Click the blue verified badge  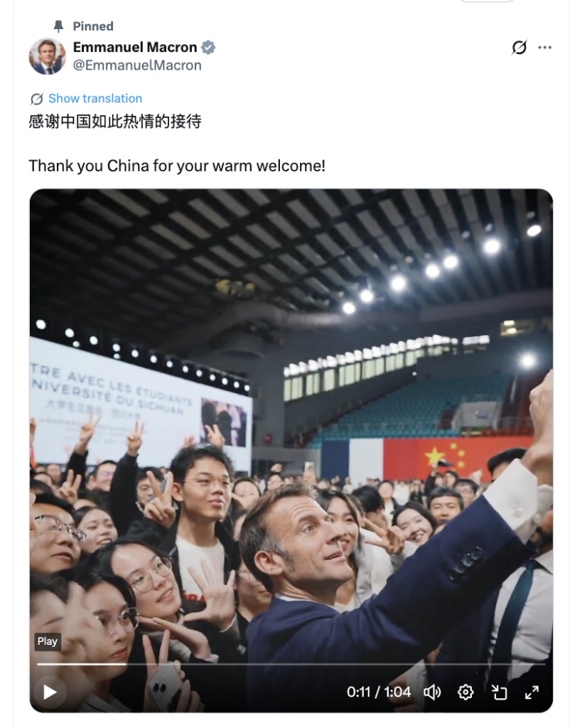208,48
